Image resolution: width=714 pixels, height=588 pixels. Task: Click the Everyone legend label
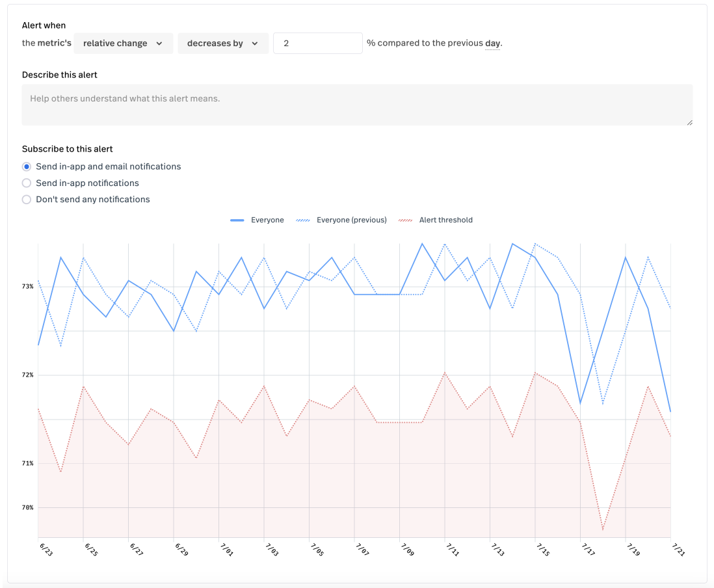pos(267,220)
